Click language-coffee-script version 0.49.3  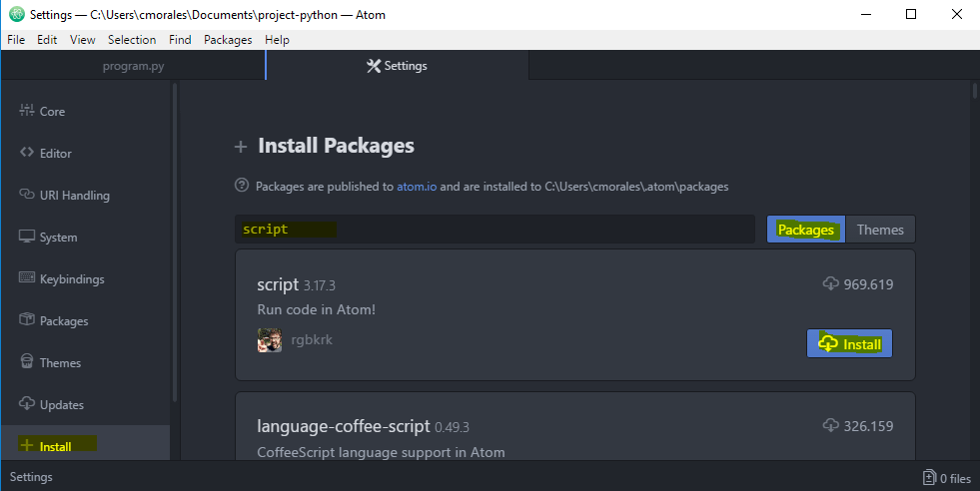click(452, 427)
